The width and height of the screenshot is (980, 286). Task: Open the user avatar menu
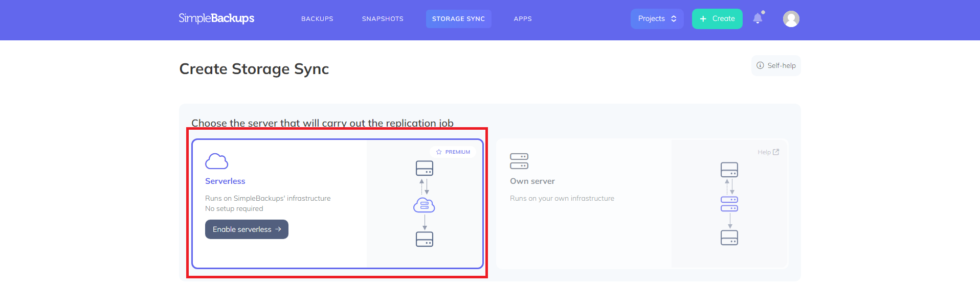pyautogui.click(x=791, y=19)
